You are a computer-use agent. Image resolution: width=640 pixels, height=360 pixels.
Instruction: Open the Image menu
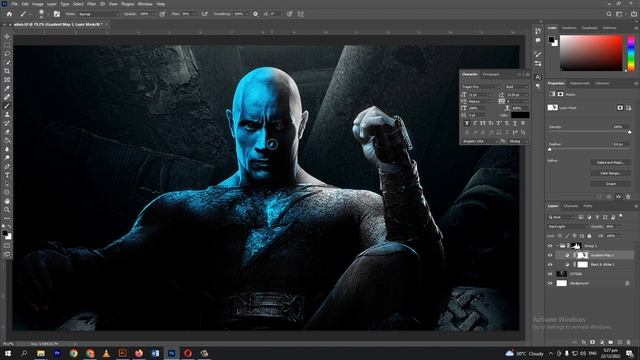coord(38,4)
